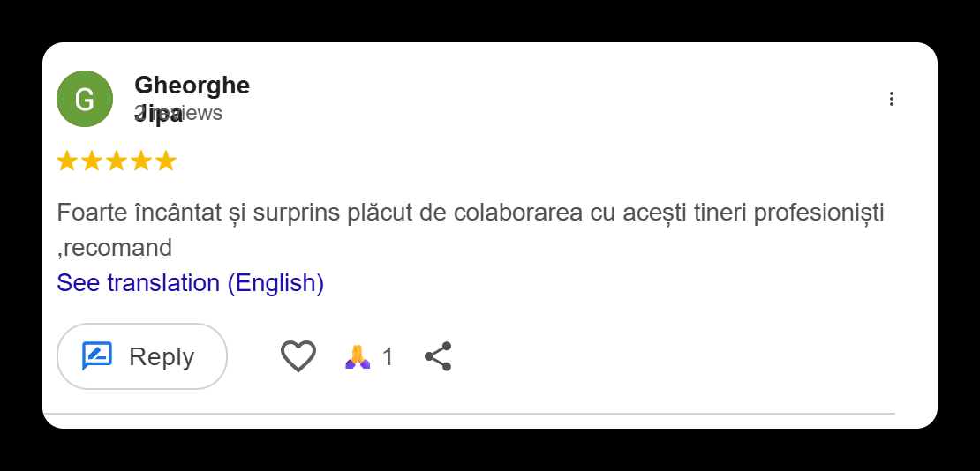Screen dimensions: 980x471
Task: Click the third rating star
Action: coord(117,161)
